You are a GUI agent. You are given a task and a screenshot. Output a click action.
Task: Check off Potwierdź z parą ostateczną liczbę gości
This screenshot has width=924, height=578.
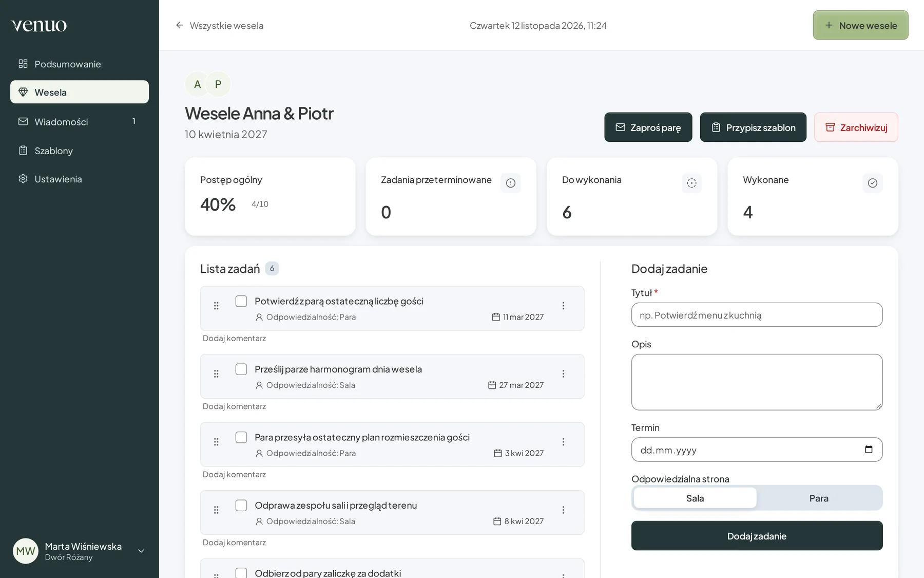(241, 301)
